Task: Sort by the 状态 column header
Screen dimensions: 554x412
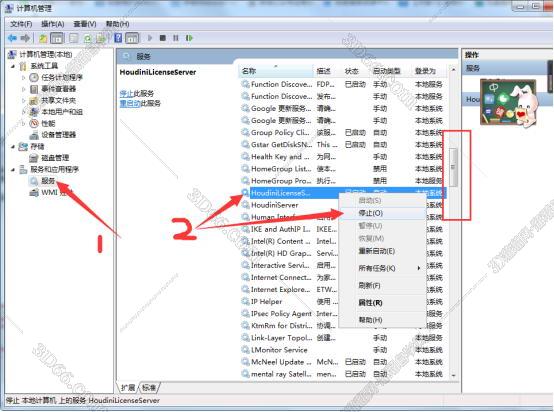Action: point(355,71)
